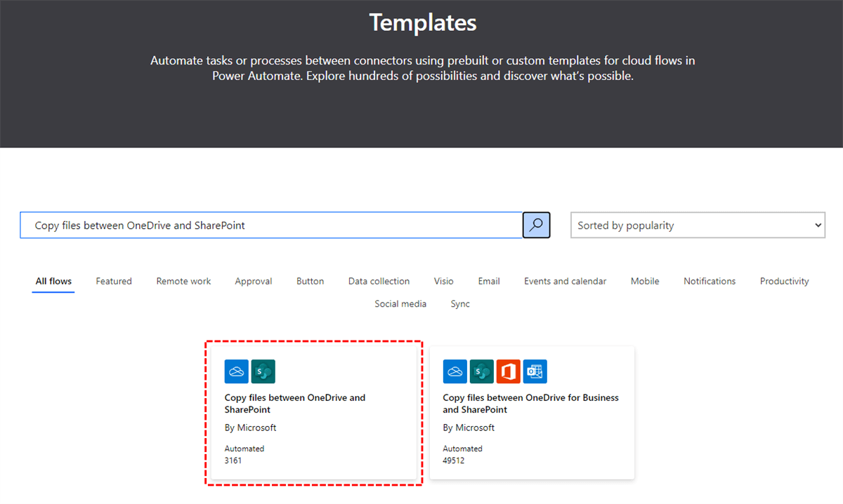Switch to the Email tab

(x=489, y=281)
